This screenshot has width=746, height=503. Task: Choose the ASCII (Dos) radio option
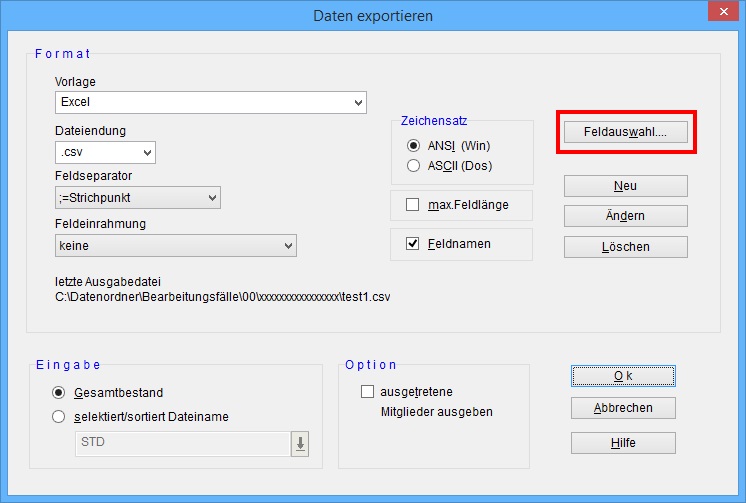(413, 165)
